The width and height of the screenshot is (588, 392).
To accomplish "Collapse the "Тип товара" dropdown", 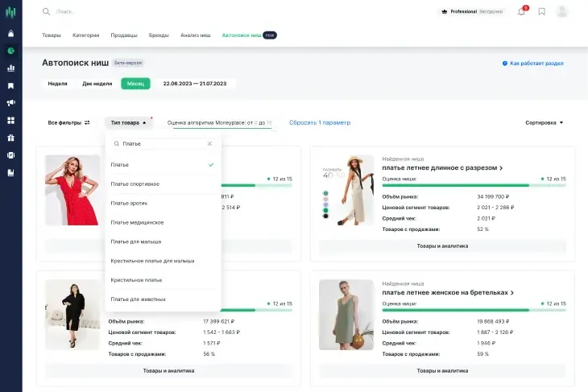I will [129, 123].
